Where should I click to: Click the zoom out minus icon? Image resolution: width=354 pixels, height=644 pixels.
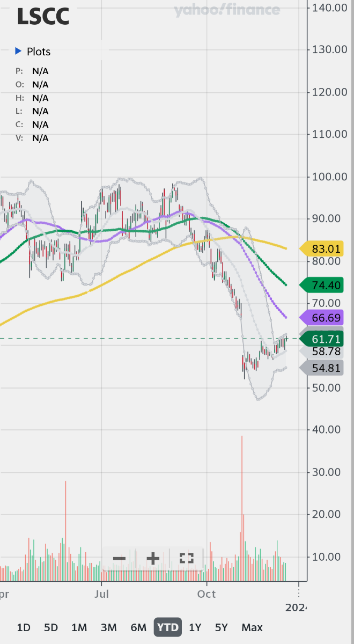tap(119, 558)
